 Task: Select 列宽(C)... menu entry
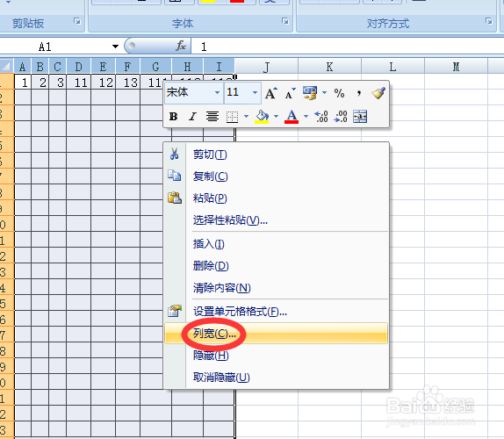click(276, 334)
